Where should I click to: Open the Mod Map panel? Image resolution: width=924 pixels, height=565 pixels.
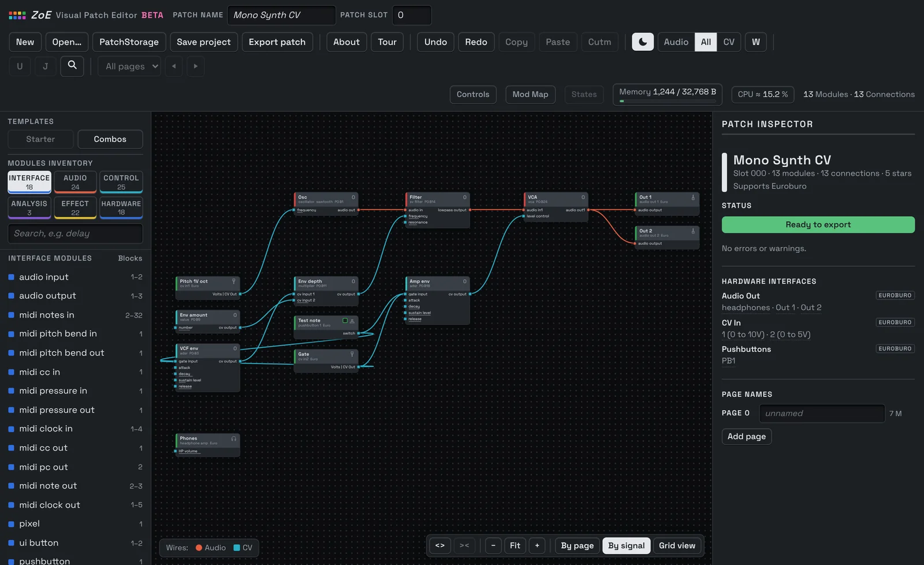click(530, 94)
